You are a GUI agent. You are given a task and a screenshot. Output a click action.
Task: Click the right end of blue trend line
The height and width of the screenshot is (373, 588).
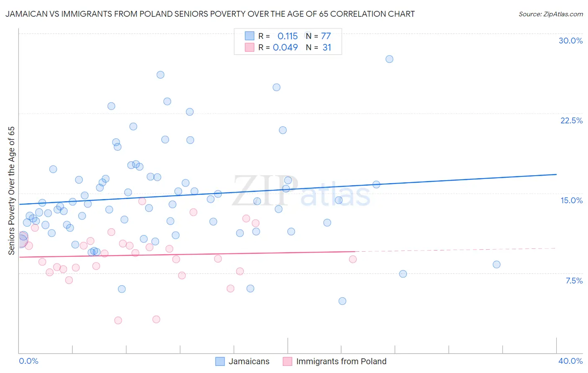coord(556,174)
